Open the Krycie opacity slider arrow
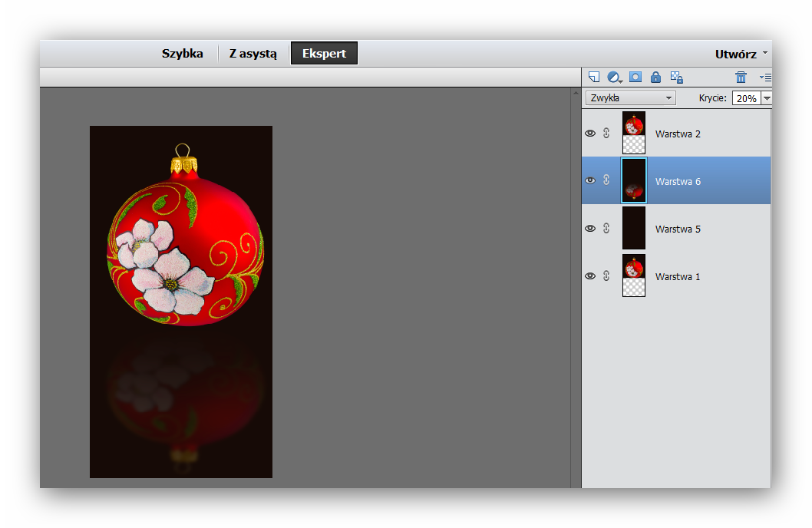Screen dimensions: 812x528 (767, 97)
